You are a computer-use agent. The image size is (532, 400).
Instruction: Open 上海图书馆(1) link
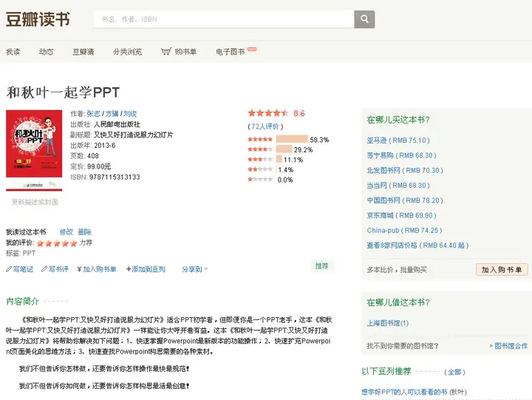[x=387, y=323]
